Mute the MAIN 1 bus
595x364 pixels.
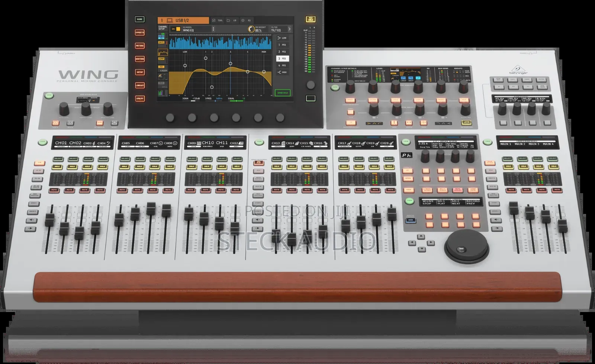[x=511, y=190]
